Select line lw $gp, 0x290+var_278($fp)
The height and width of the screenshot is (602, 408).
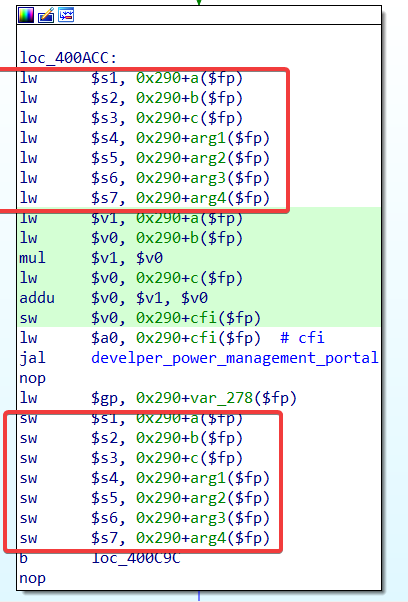pyautogui.click(x=158, y=398)
